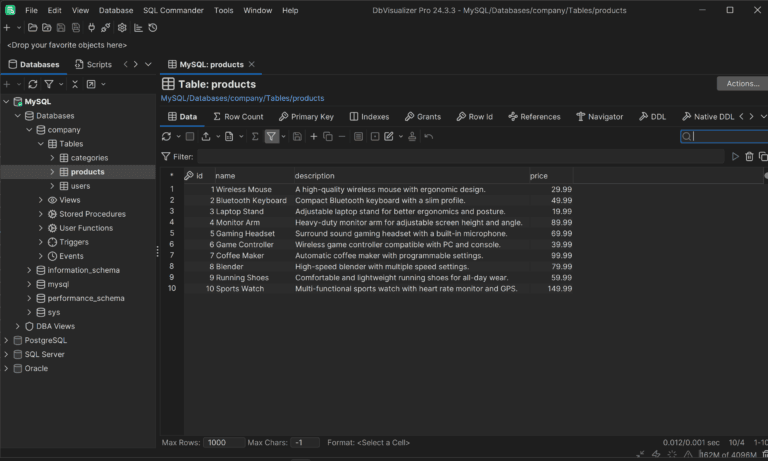This screenshot has height=461, width=768.
Task: Toggle the highlighted filter button in grid toolbar
Action: 271,137
